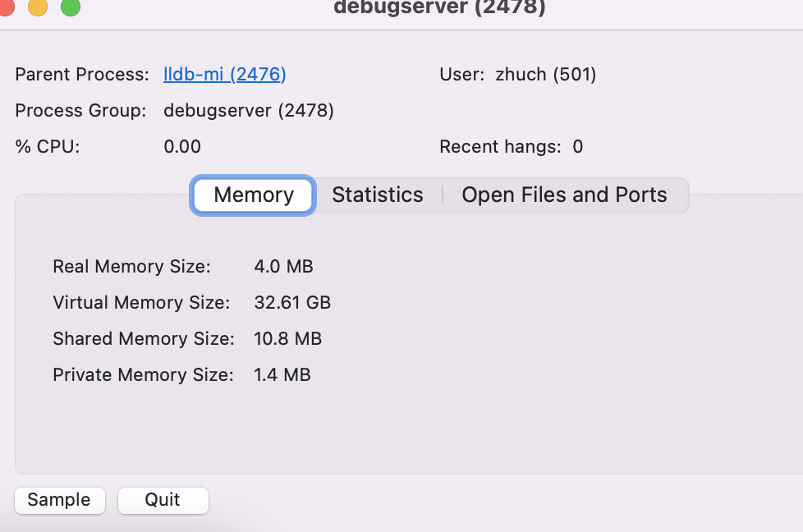Click the green zoom traffic light

(x=70, y=9)
